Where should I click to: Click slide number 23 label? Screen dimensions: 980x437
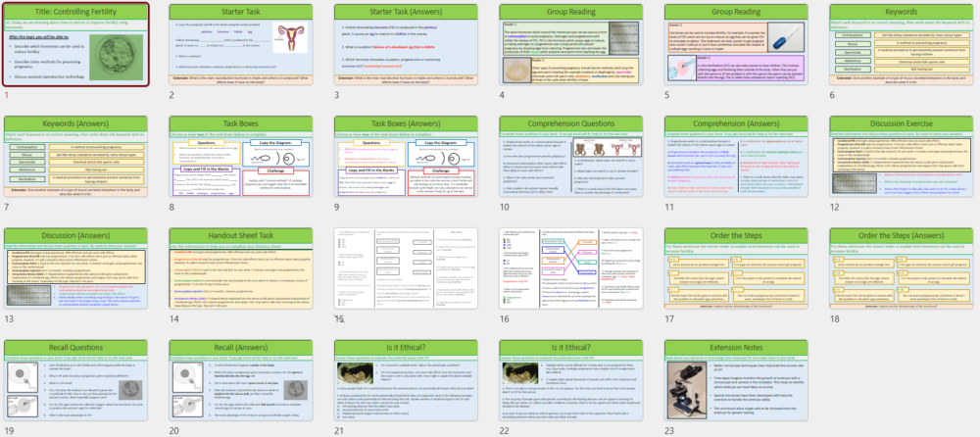pos(669,431)
